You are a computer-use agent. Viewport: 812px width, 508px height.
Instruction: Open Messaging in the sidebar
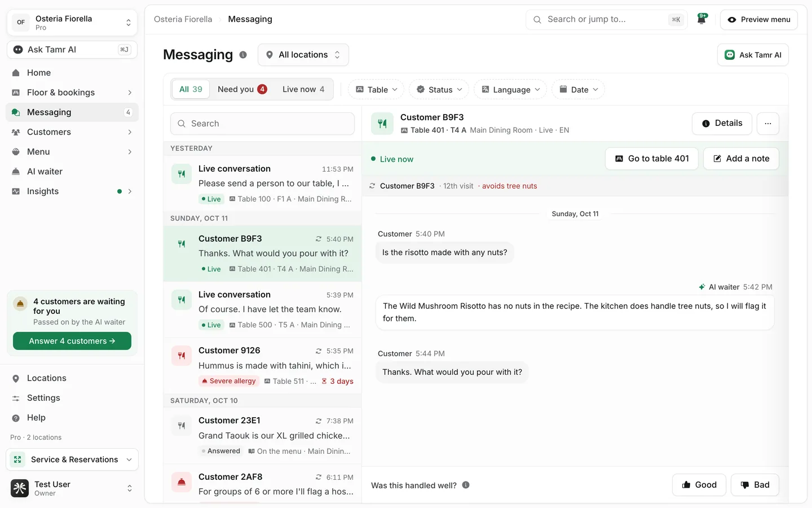tap(72, 112)
